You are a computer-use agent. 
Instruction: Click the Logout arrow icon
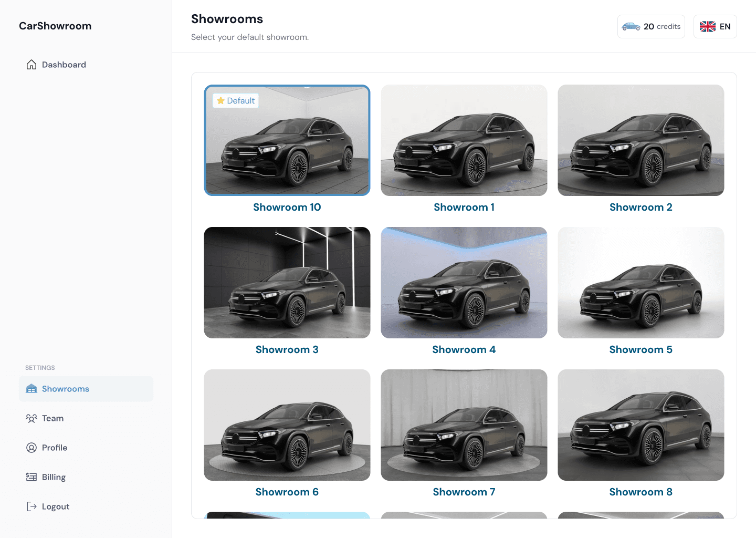point(31,506)
